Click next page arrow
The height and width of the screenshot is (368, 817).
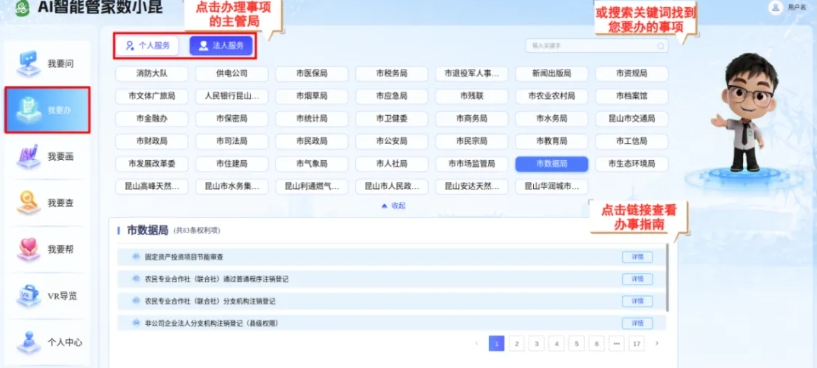(x=657, y=344)
